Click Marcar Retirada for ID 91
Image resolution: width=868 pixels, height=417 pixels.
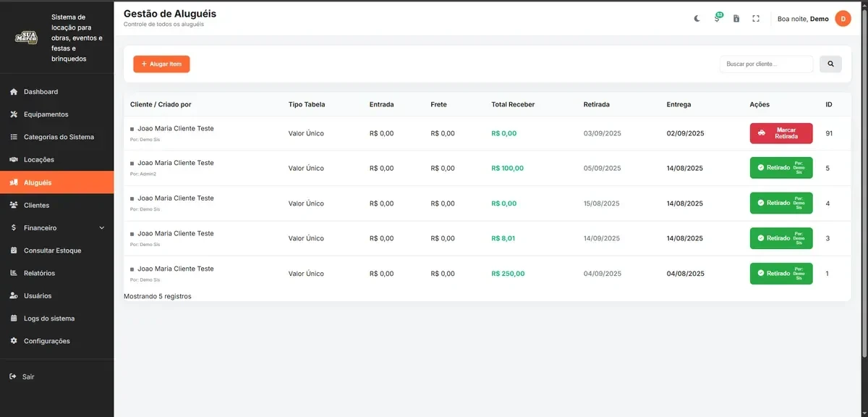pyautogui.click(x=781, y=133)
